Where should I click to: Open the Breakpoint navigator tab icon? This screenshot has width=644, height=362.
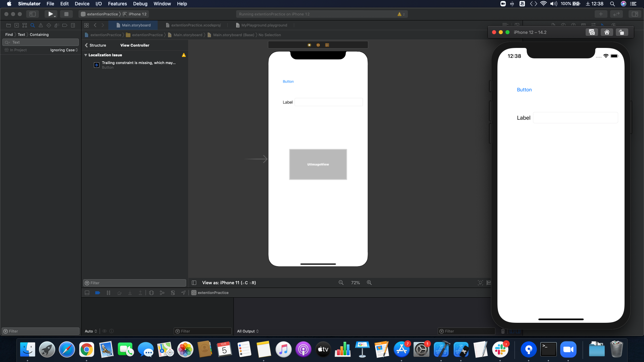65,25
